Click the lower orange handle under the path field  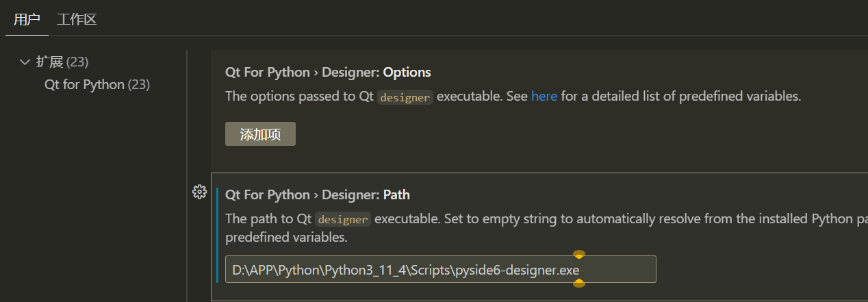[578, 283]
